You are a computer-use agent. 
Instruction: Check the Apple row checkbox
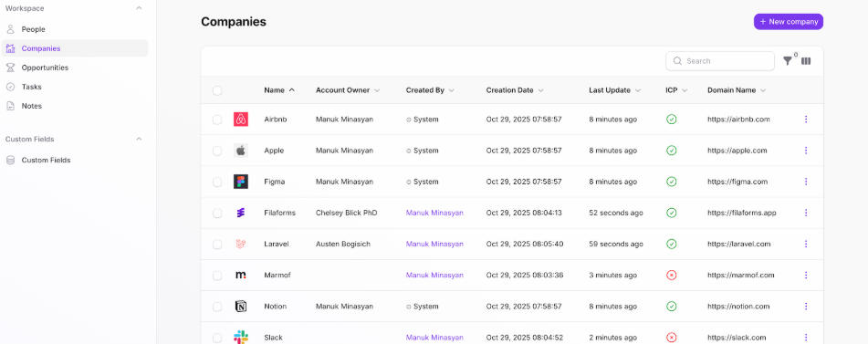217,151
